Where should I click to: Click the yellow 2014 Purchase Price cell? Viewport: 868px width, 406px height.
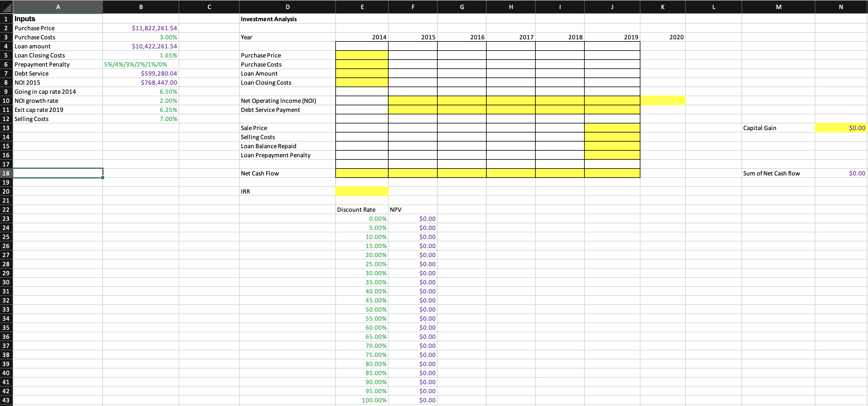point(362,55)
